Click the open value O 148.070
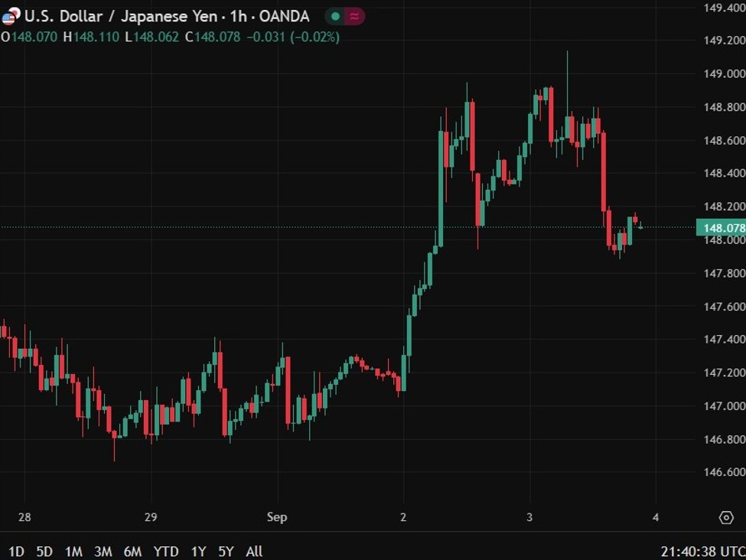Image resolution: width=746 pixels, height=560 pixels. pos(28,35)
